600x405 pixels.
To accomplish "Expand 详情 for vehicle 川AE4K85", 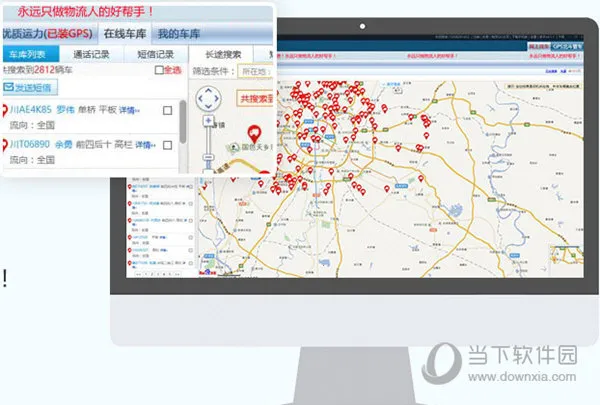I will [x=128, y=108].
